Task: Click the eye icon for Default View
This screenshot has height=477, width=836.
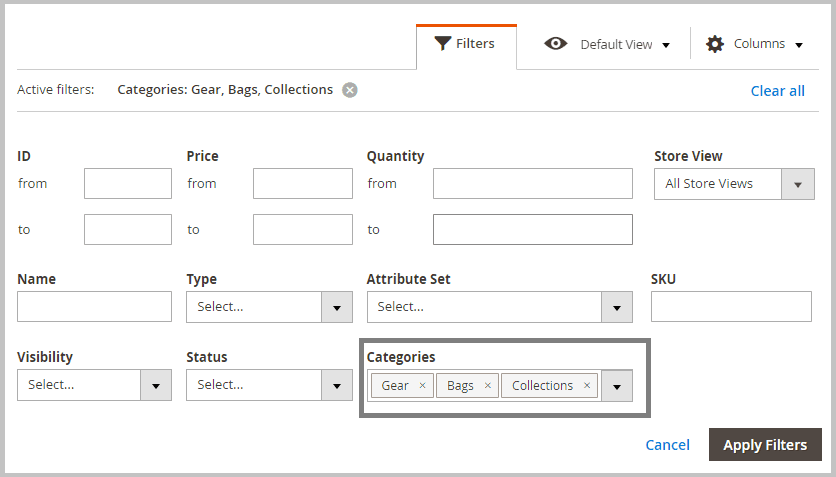Action: [x=556, y=44]
